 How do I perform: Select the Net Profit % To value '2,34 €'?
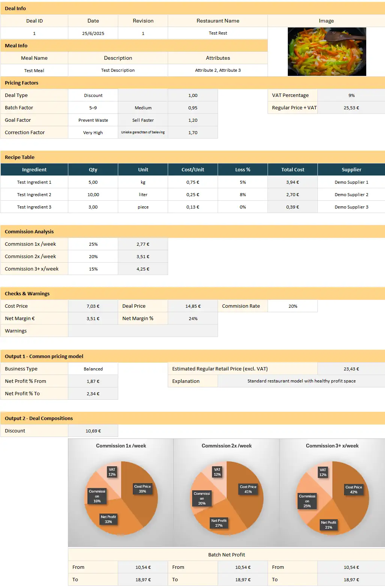(93, 394)
